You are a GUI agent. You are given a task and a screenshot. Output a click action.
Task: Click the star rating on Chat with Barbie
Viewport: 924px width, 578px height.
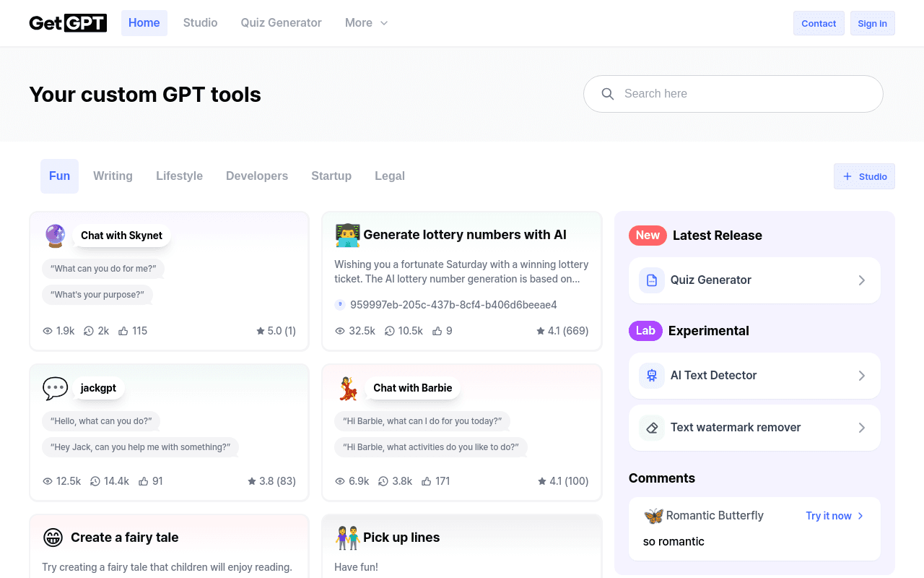click(x=563, y=481)
